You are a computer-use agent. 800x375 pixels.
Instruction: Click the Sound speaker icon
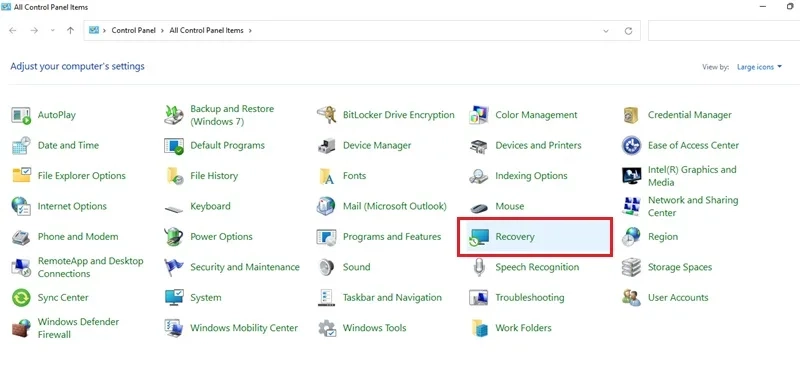click(x=326, y=267)
